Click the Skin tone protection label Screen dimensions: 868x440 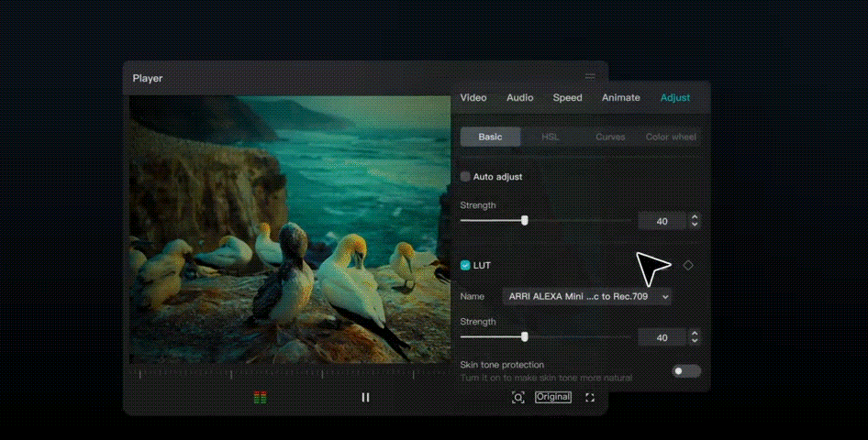click(502, 365)
